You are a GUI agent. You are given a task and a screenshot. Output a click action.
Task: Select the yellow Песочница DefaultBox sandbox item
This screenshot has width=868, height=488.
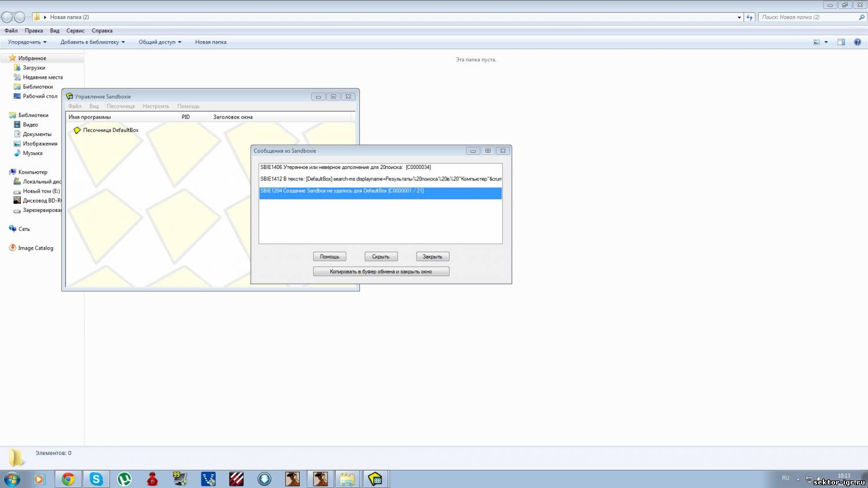coord(106,130)
